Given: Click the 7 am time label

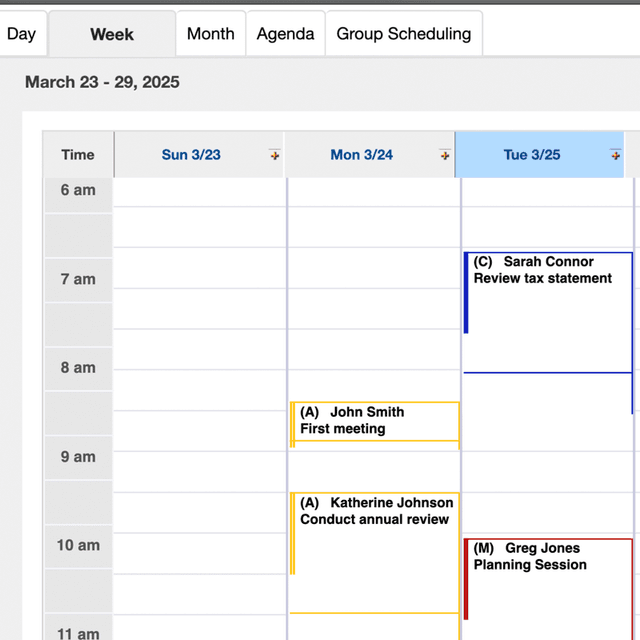Looking at the screenshot, I should tap(78, 279).
